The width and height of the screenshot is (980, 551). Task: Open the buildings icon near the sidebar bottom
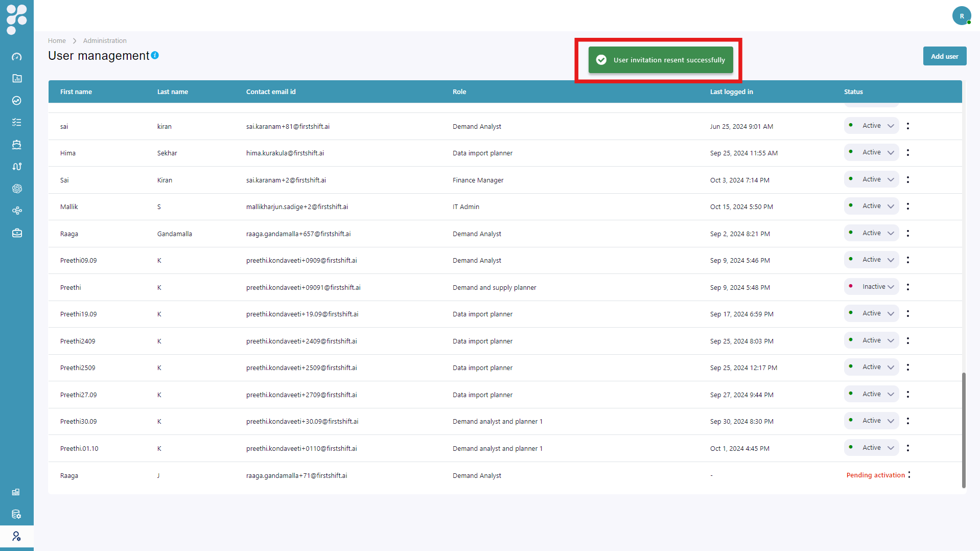click(16, 492)
